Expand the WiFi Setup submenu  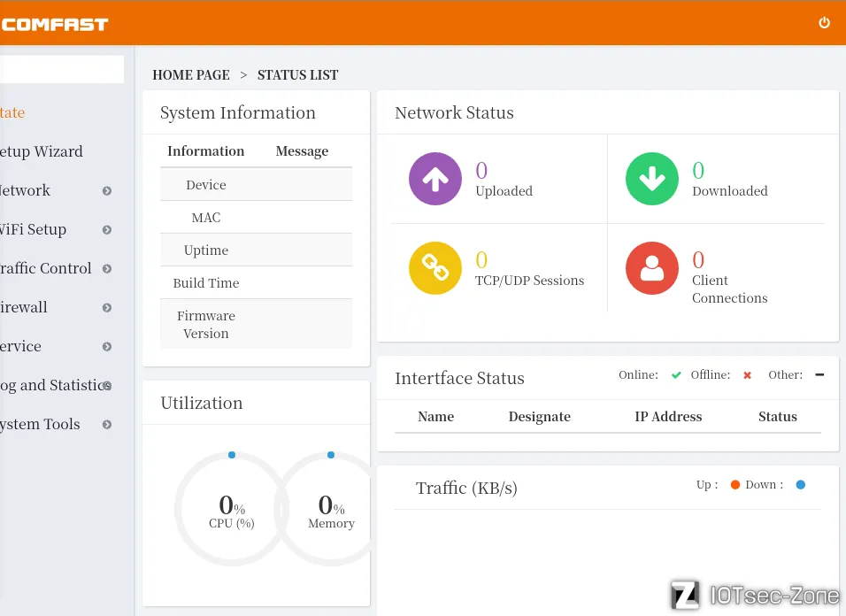click(x=107, y=230)
